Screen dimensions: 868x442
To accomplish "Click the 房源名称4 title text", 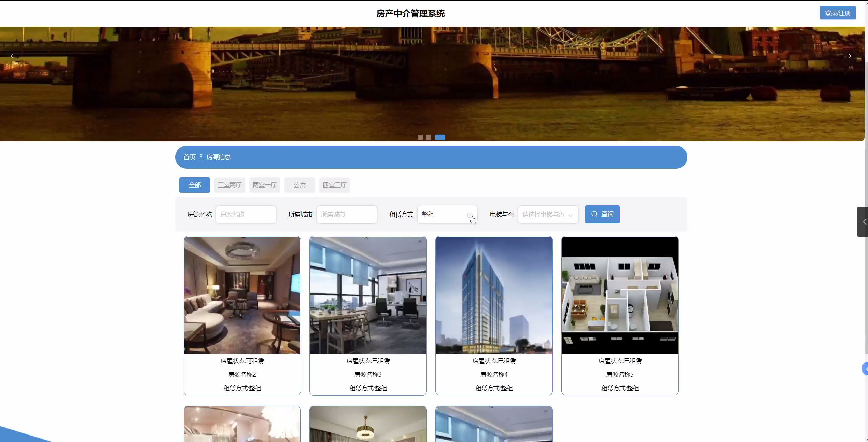I will click(x=494, y=374).
